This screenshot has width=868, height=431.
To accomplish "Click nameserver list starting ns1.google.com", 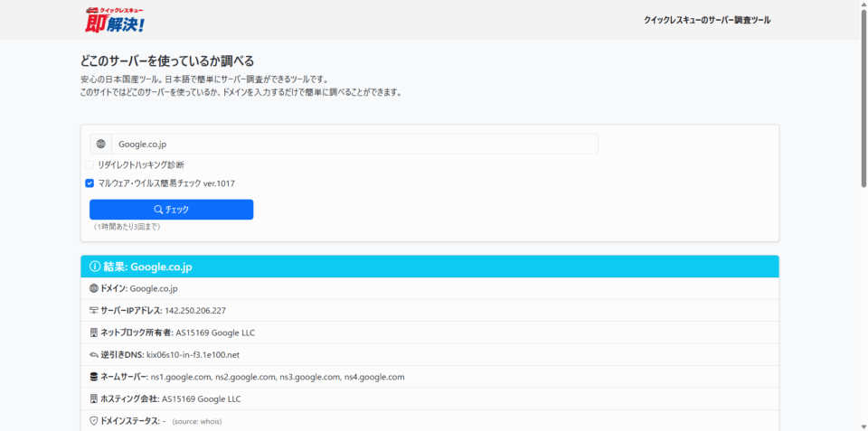I will [x=278, y=377].
